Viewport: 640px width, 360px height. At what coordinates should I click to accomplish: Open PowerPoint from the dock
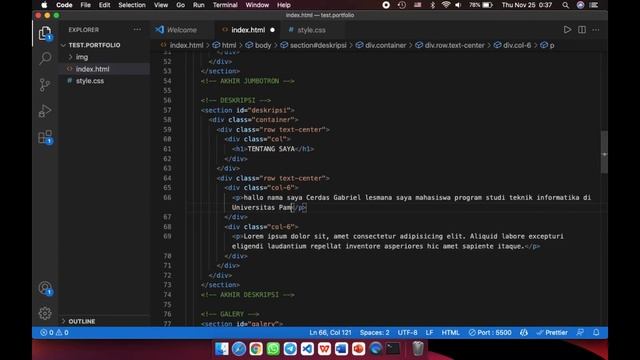(358, 349)
